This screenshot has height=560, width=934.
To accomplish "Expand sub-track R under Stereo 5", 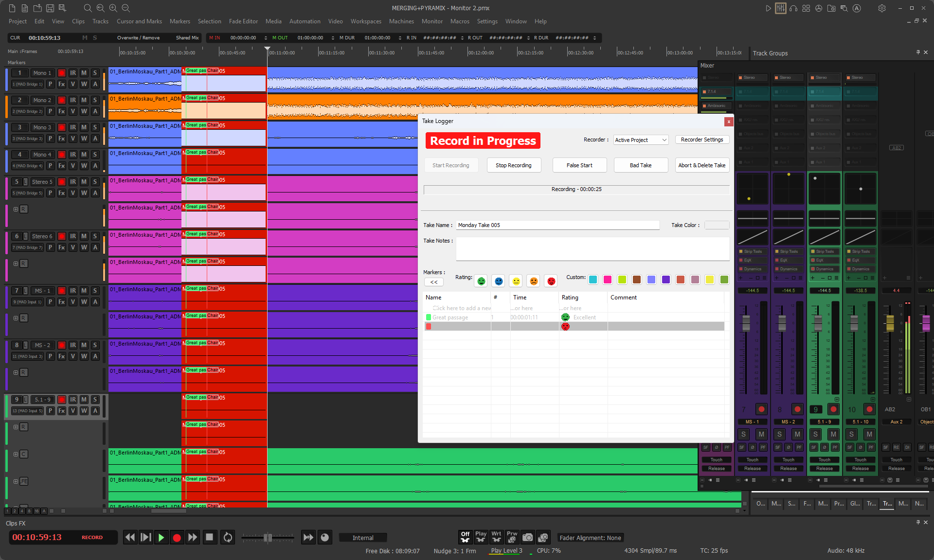I will pos(16,209).
